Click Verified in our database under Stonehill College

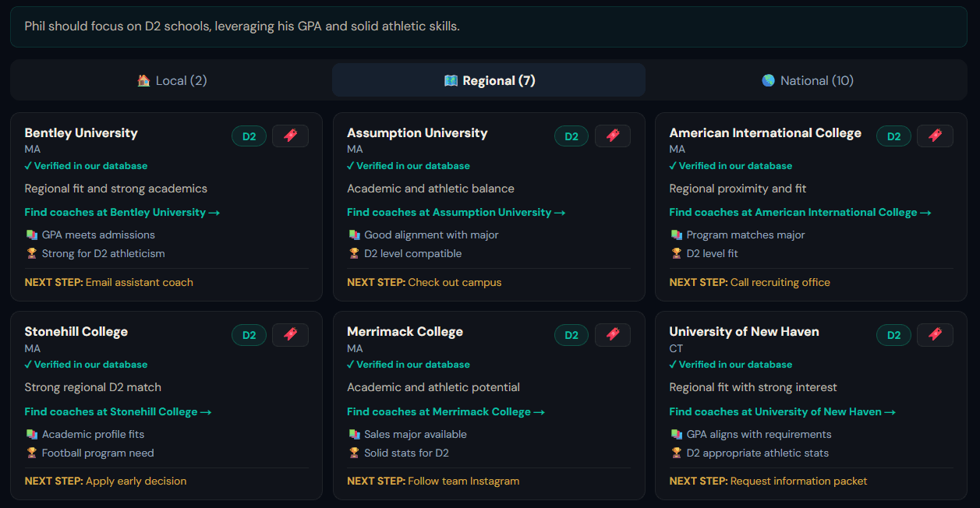coord(86,365)
